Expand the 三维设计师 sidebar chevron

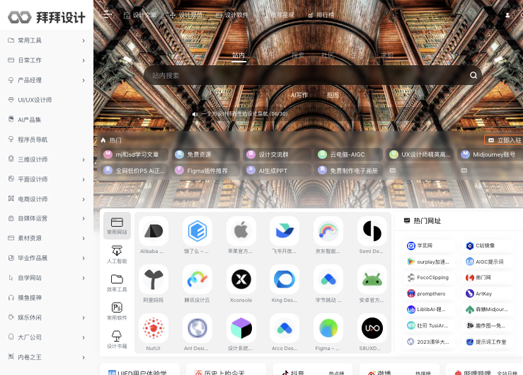[83, 159]
